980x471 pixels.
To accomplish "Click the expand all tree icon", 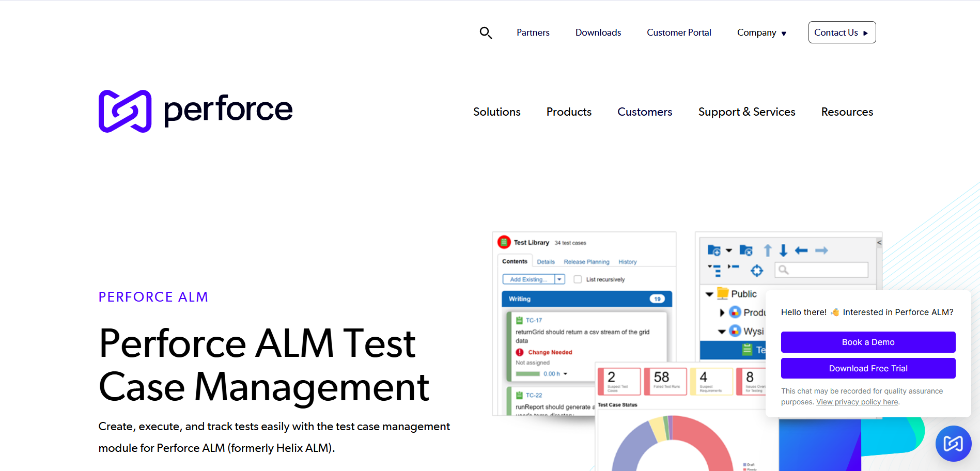I will coord(714,270).
